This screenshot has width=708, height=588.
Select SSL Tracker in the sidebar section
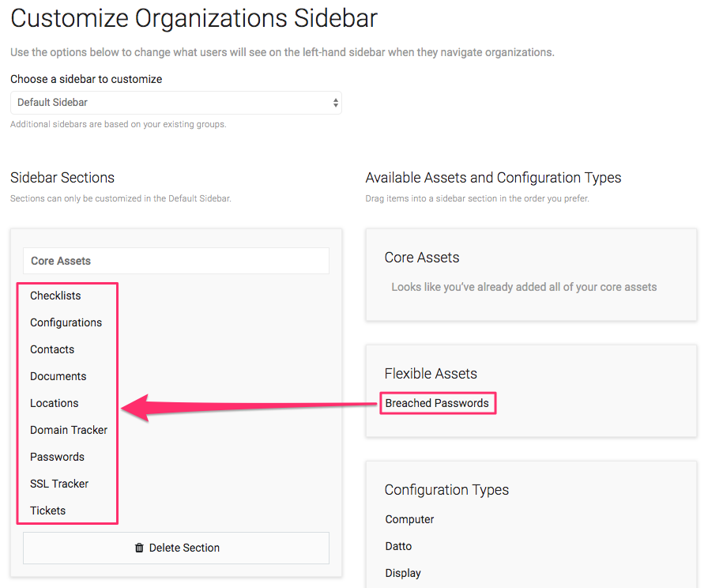pos(58,484)
